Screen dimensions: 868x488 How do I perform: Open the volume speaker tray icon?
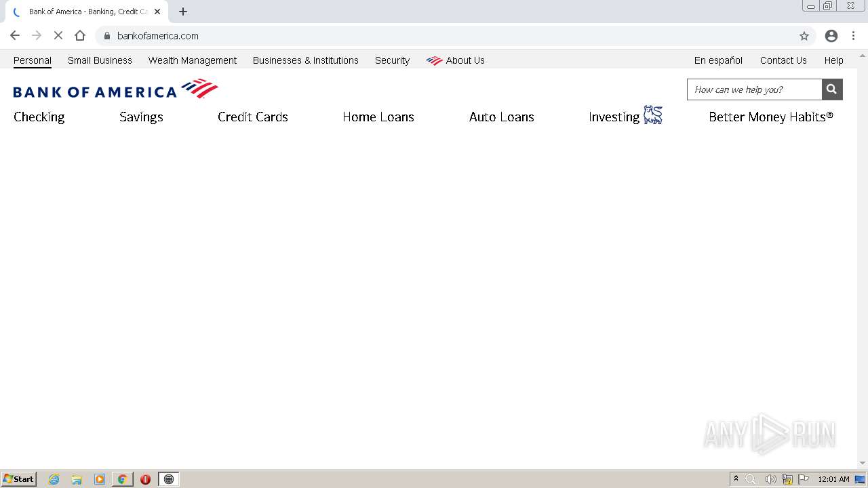pos(770,479)
